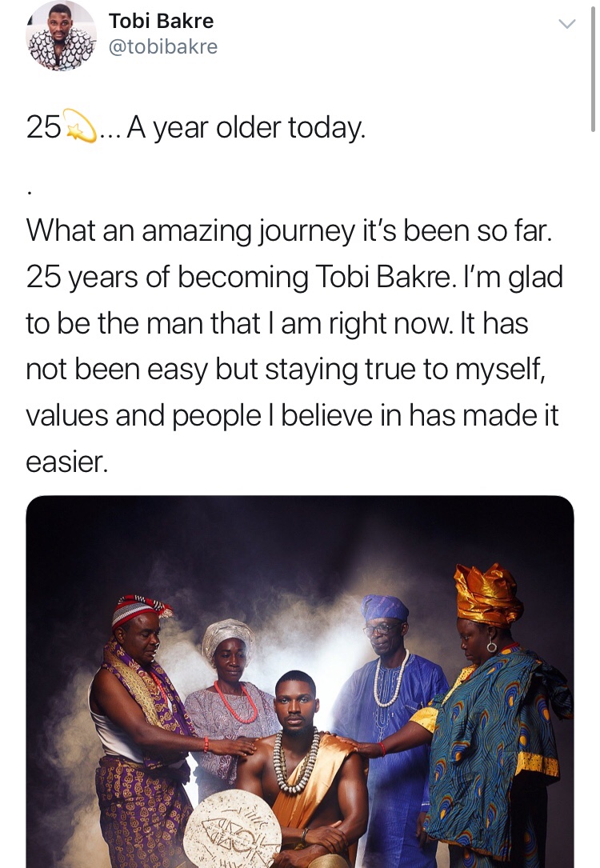Viewport: 600px width, 868px height.
Task: Open the @tobibakre handle link
Action: coord(162,47)
